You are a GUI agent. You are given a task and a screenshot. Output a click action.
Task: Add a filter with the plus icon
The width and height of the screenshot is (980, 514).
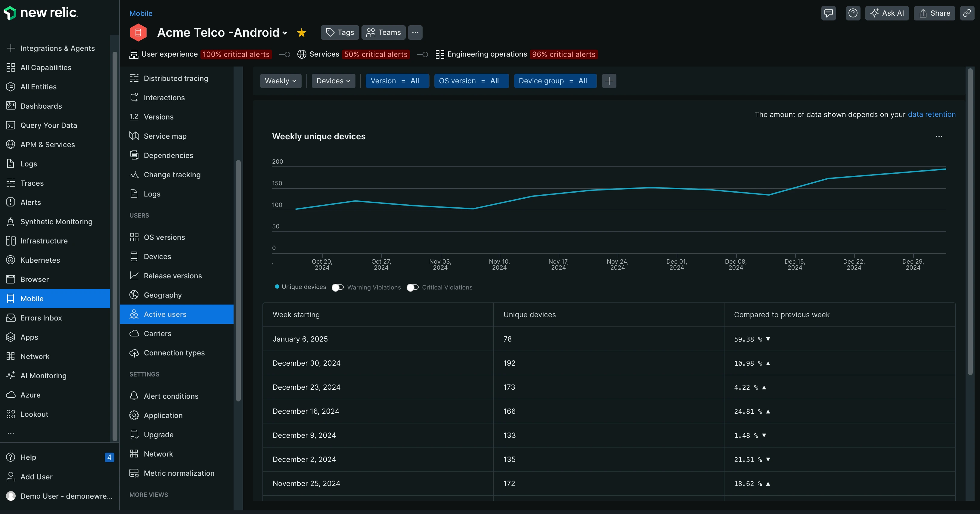(609, 81)
